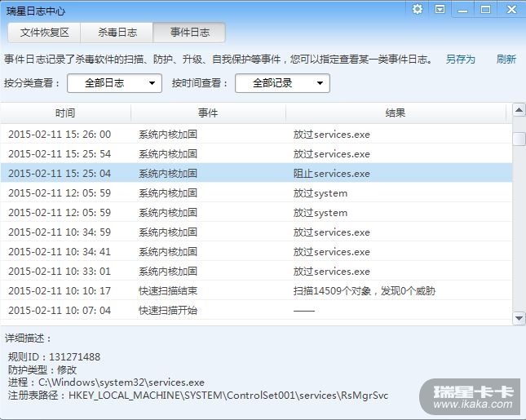Select the 阻止services.exe result entry
The image size is (526, 420).
point(331,174)
